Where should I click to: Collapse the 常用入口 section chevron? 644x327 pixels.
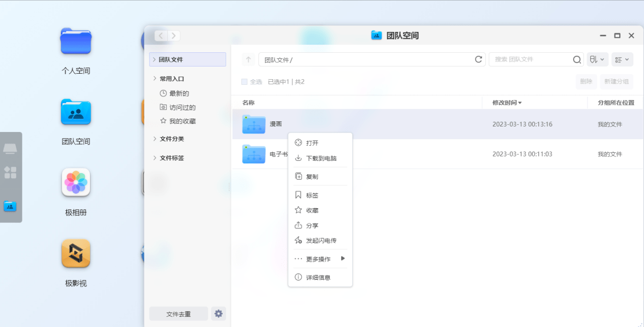pyautogui.click(x=155, y=79)
